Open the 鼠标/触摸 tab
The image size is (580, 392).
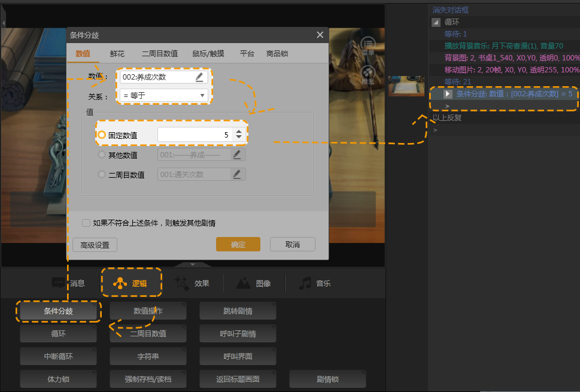tap(208, 54)
